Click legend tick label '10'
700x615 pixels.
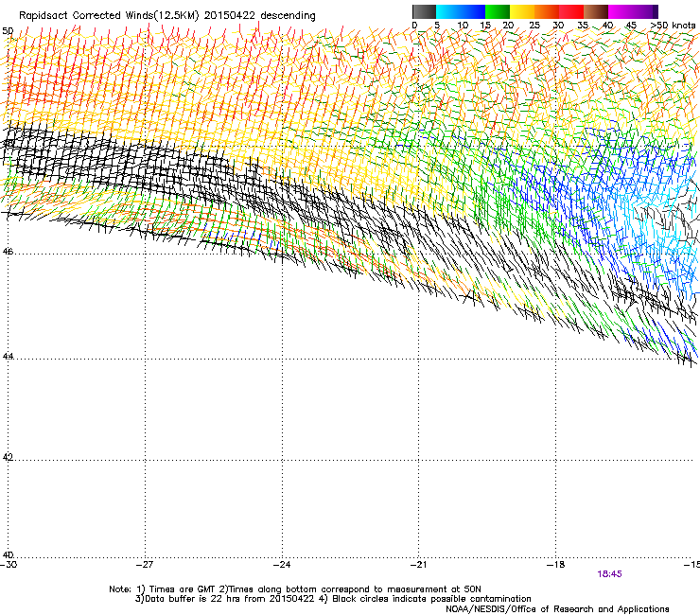463,26
